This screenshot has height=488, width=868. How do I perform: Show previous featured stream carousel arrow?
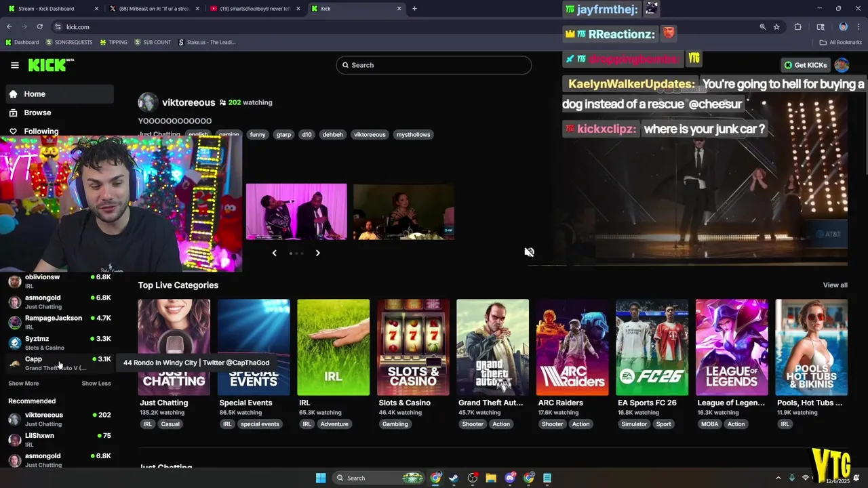(x=274, y=253)
